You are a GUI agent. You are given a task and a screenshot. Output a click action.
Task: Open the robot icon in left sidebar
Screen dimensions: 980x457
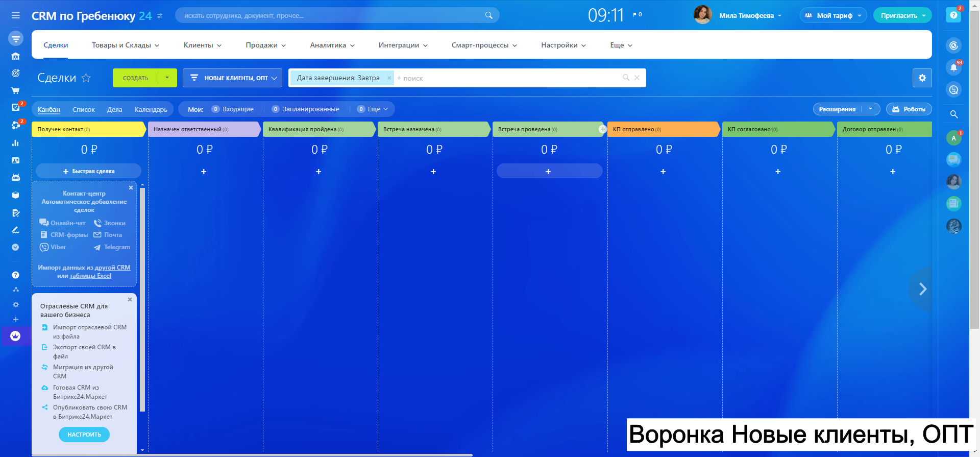(16, 177)
